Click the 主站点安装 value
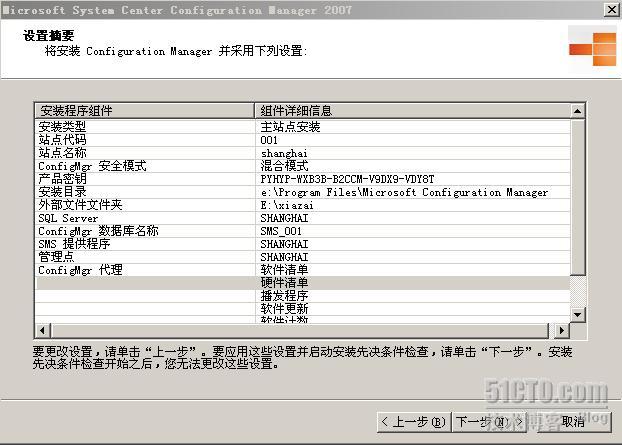 click(290, 127)
